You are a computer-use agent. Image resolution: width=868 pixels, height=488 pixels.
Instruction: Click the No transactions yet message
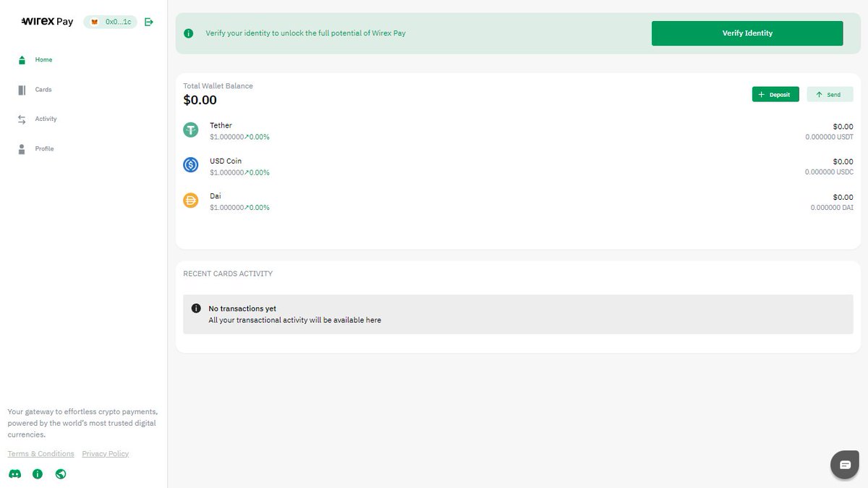[x=242, y=308]
